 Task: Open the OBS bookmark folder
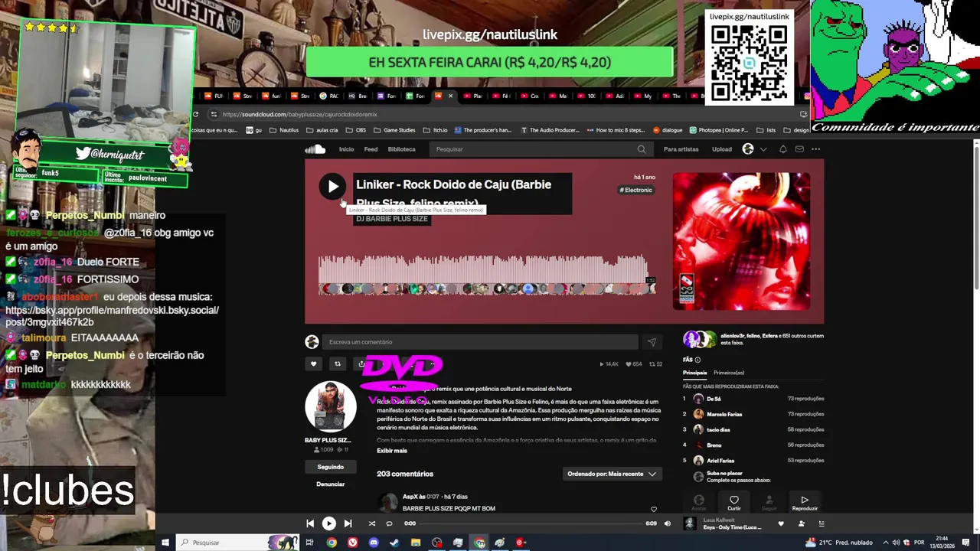[x=356, y=130]
